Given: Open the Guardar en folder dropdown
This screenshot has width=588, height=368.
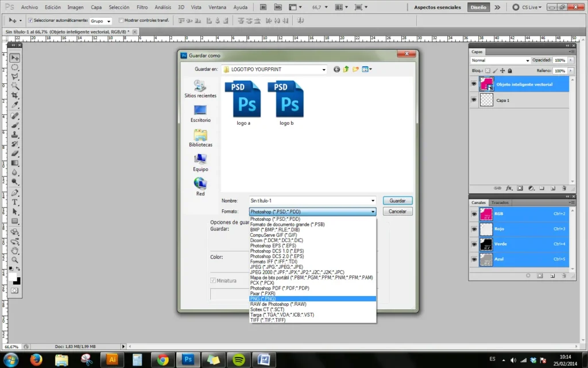Looking at the screenshot, I should [324, 70].
